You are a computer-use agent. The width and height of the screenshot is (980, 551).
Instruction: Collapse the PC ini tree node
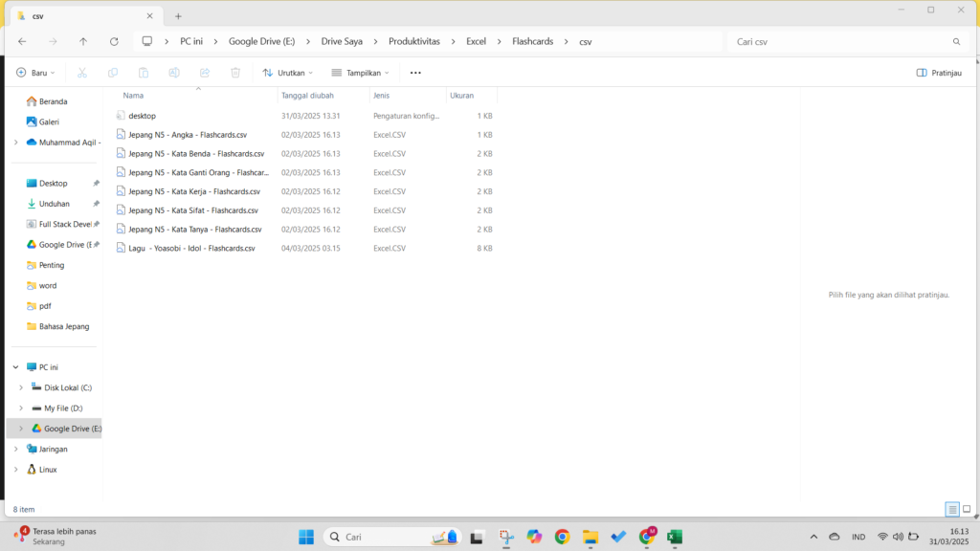pyautogui.click(x=15, y=367)
